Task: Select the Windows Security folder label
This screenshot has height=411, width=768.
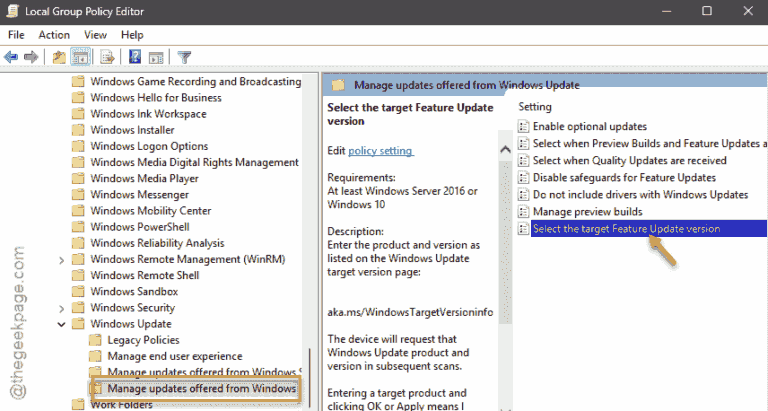Action: pyautogui.click(x=133, y=308)
